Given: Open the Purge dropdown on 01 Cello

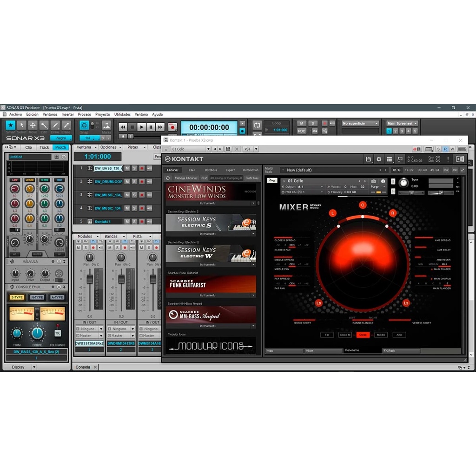Looking at the screenshot, I should pyautogui.click(x=377, y=187).
